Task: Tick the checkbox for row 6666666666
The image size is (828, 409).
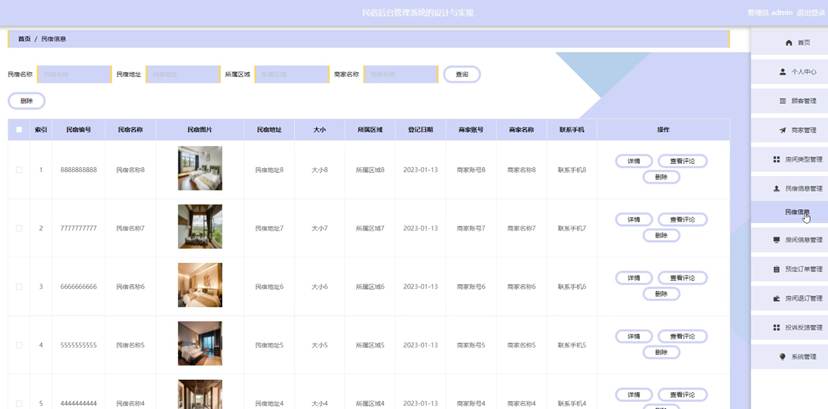Action: 19,287
